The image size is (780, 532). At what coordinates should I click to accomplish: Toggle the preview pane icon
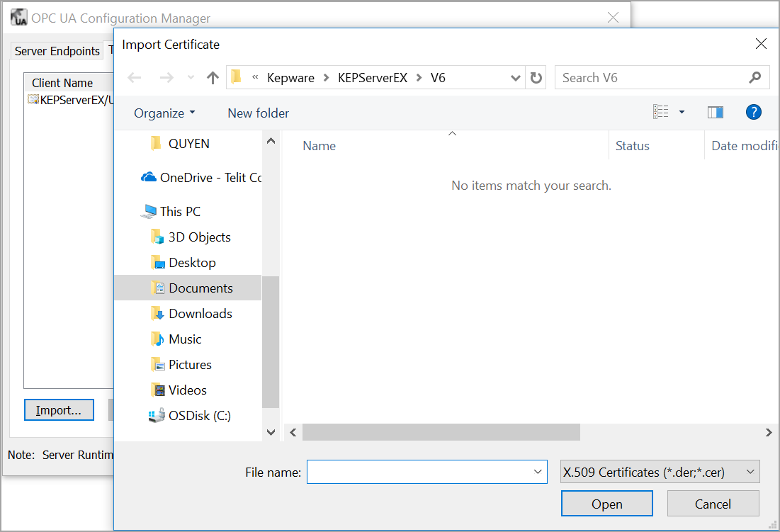coord(716,113)
